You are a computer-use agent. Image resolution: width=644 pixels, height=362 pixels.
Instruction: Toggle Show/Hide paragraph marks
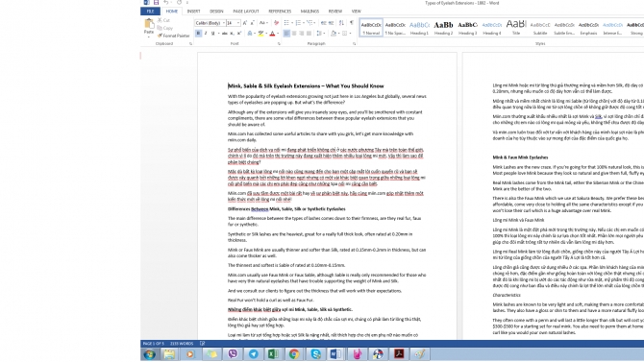click(352, 23)
